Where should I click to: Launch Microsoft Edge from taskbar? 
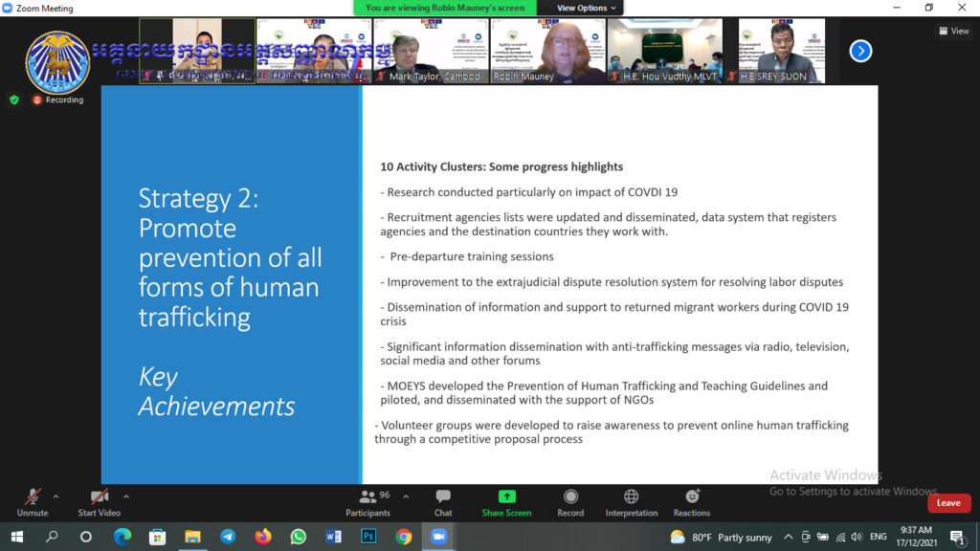tap(122, 537)
